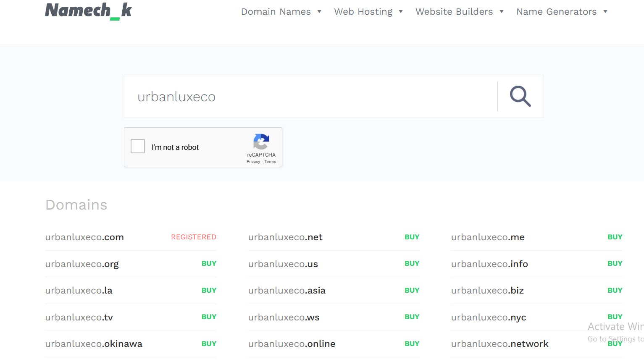Expand the Name Generators dropdown arrow

[605, 12]
